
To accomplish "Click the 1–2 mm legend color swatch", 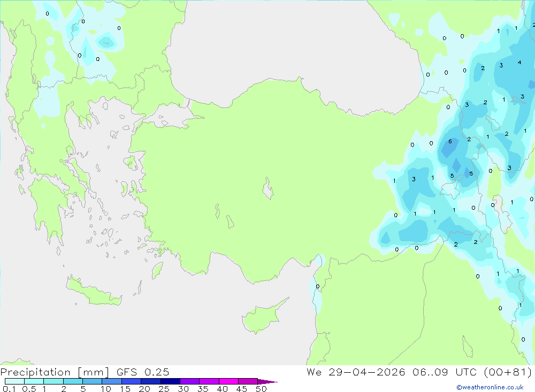I will (53, 381).
